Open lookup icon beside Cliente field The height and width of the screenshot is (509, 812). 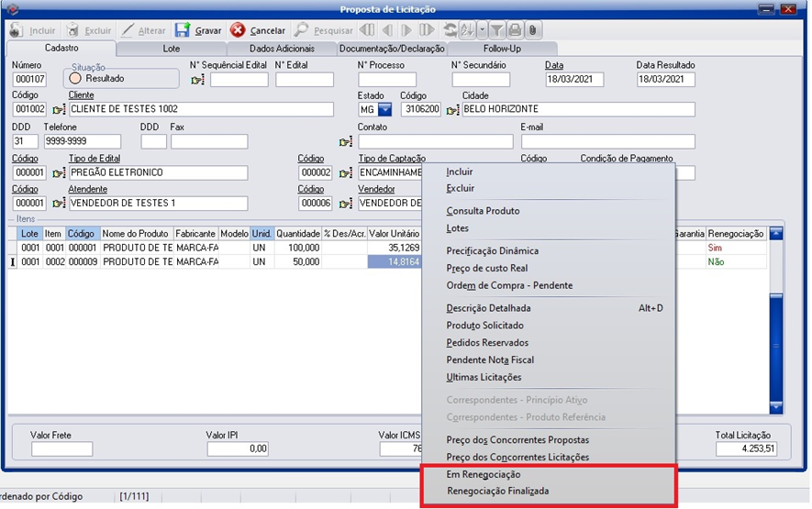pyautogui.click(x=59, y=110)
